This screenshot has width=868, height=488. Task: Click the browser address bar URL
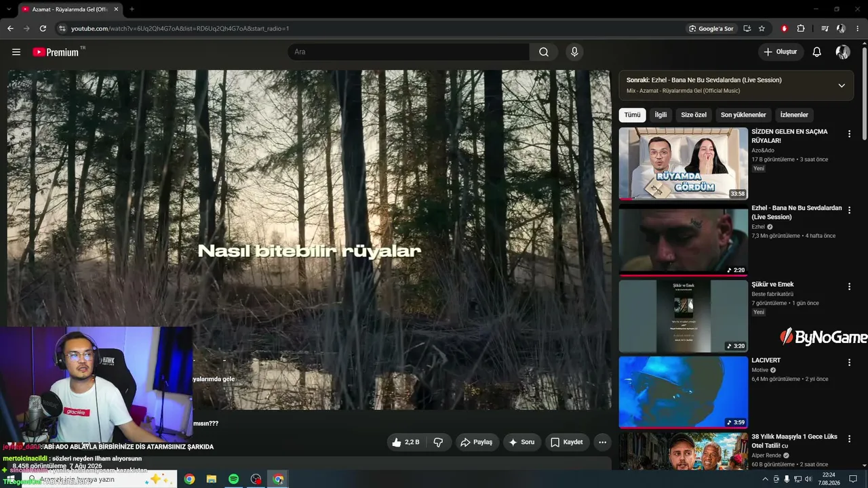180,28
